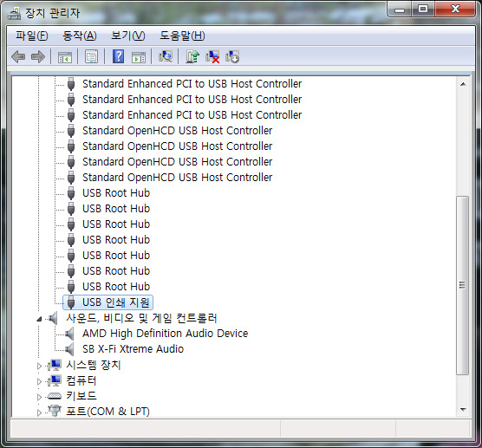This screenshot has height=448, width=482.
Task: Click the blue Help question mark icon
Action: 119,57
